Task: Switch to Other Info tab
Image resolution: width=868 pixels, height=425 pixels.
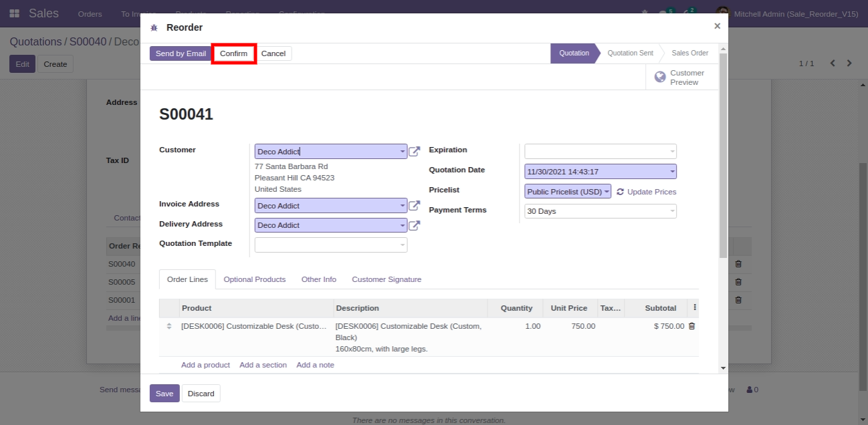Action: [x=318, y=279]
